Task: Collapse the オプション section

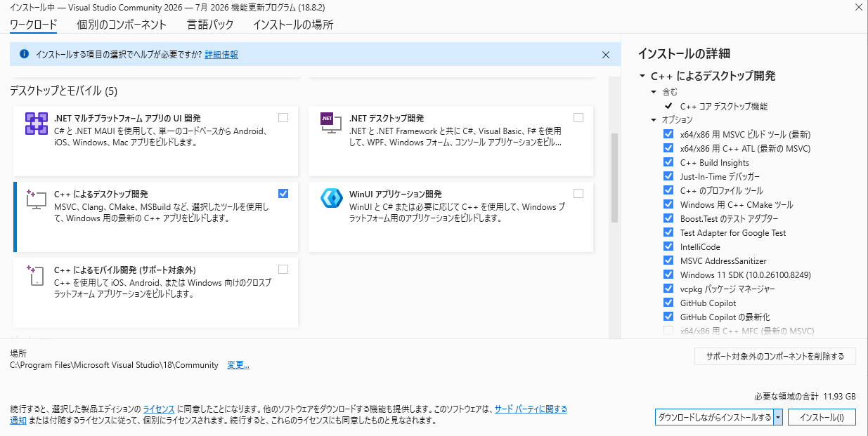Action: (x=655, y=120)
